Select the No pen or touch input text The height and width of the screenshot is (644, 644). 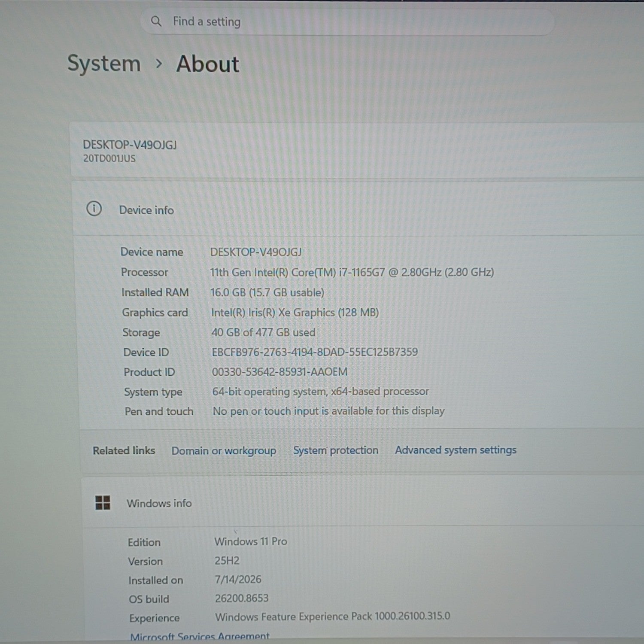(329, 411)
